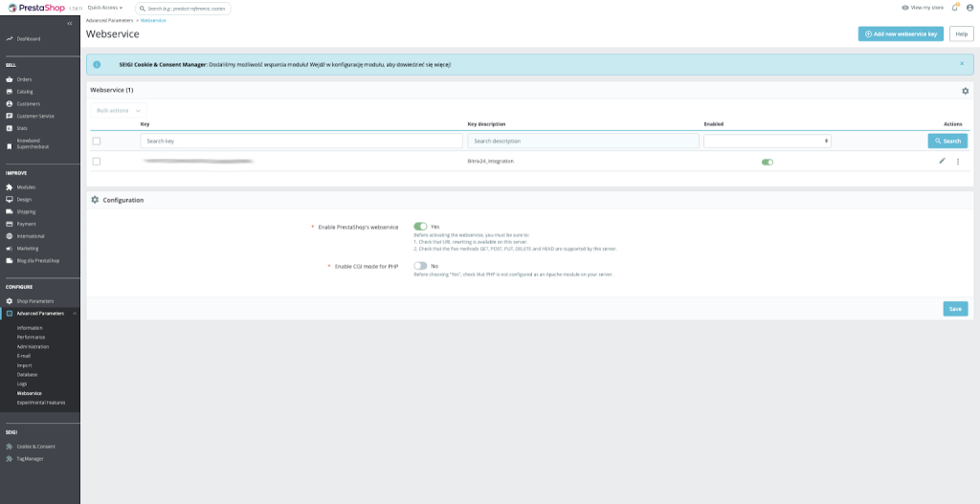Tick the Bitrix24_Integration row checkbox
This screenshot has height=504, width=980.
pyautogui.click(x=97, y=161)
